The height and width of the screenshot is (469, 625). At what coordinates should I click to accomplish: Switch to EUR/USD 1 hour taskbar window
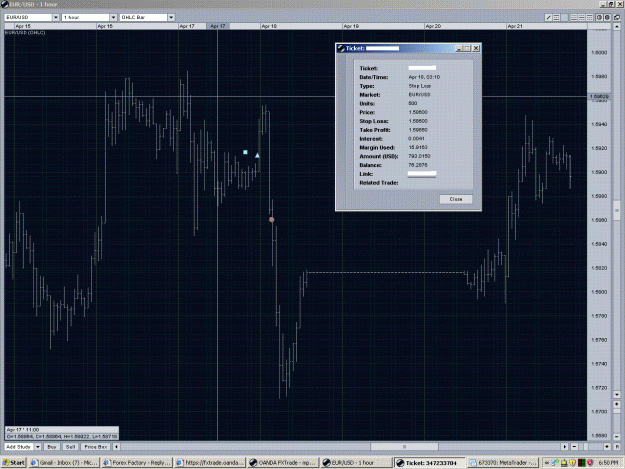click(356, 463)
